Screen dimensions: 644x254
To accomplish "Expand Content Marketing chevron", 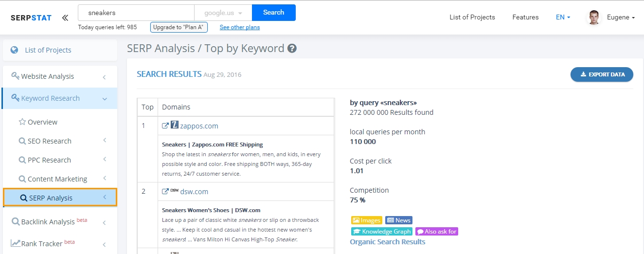I will pyautogui.click(x=105, y=179).
